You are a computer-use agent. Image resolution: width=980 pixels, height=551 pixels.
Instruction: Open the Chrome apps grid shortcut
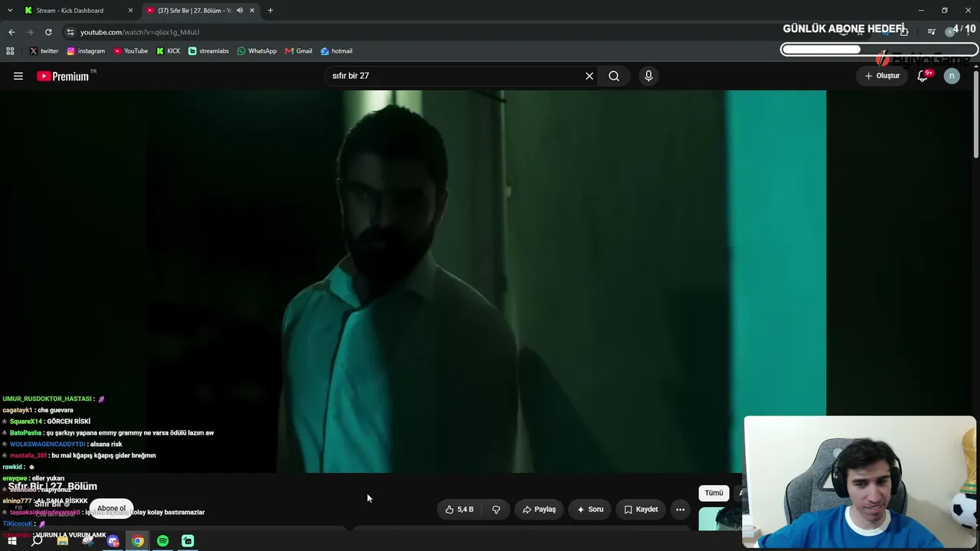[10, 51]
